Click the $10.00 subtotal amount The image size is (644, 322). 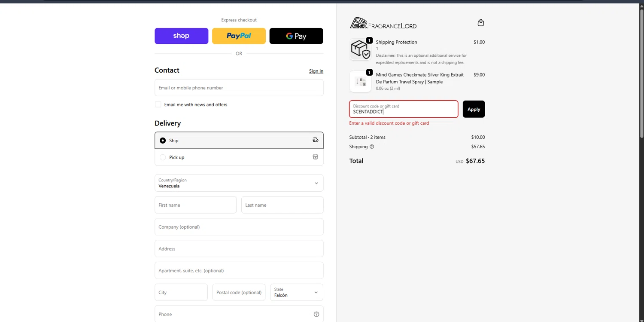(x=478, y=137)
